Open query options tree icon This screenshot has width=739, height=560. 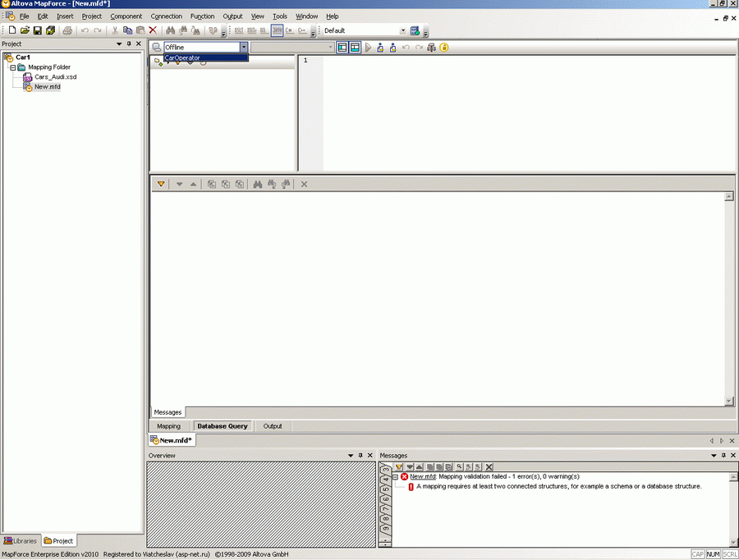tap(431, 48)
